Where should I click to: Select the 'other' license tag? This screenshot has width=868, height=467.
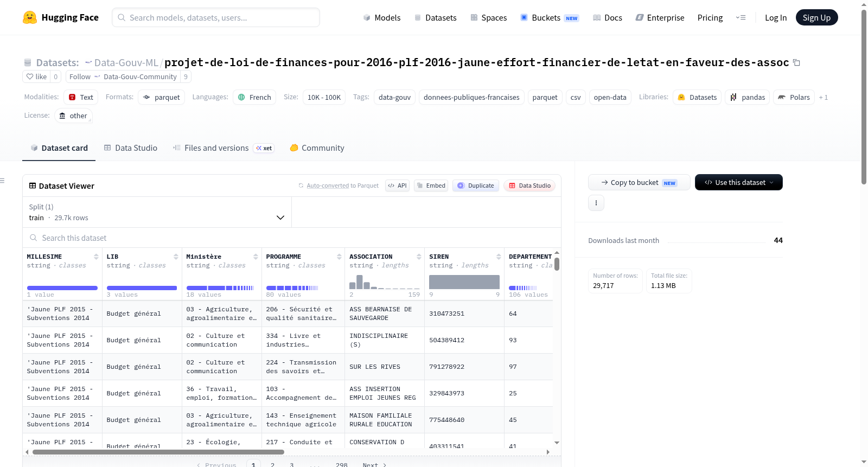[x=73, y=116]
